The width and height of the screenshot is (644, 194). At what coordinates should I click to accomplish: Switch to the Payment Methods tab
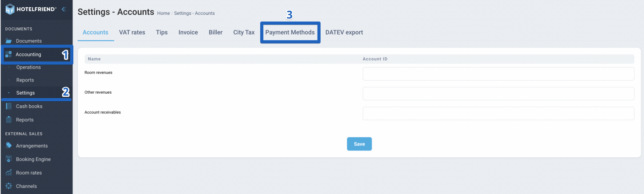click(x=290, y=32)
